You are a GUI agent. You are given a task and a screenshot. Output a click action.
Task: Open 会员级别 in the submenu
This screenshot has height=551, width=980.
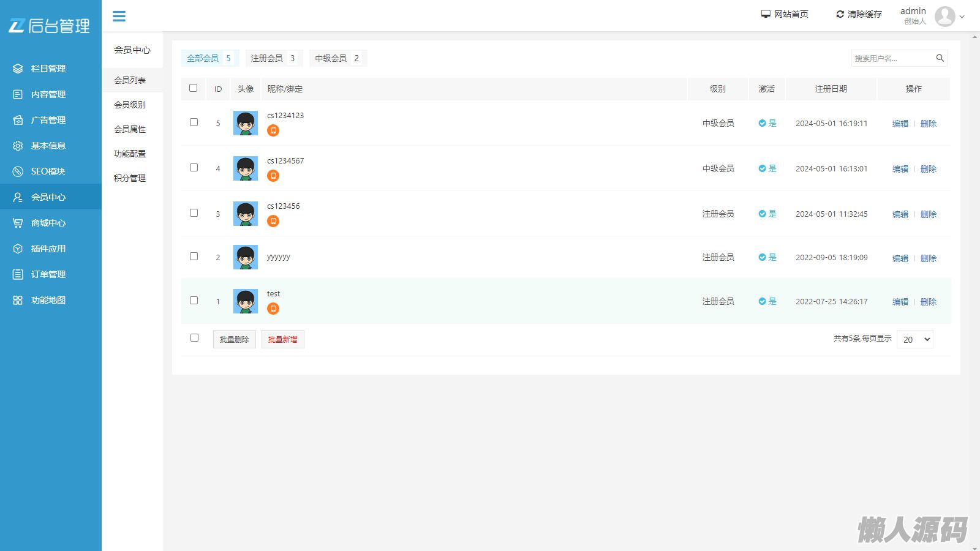point(130,105)
